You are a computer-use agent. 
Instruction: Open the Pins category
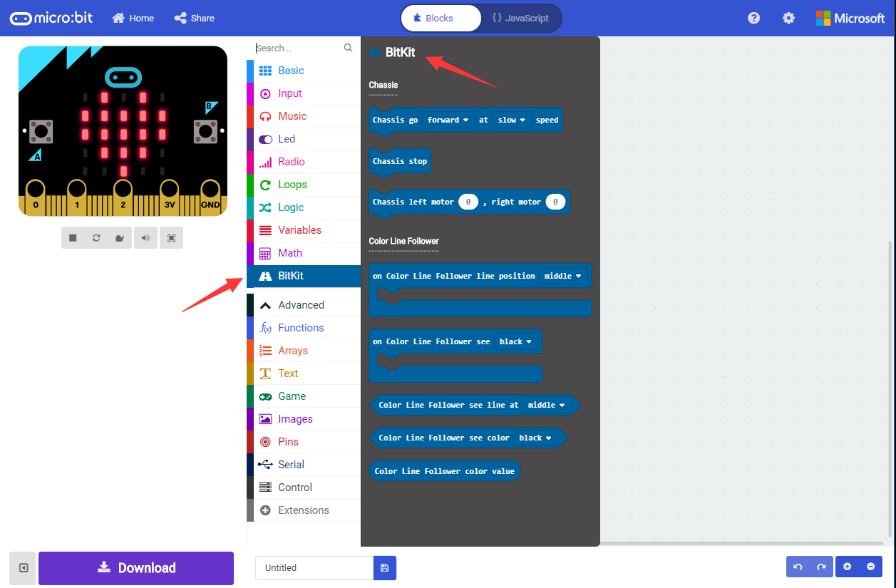click(304, 442)
